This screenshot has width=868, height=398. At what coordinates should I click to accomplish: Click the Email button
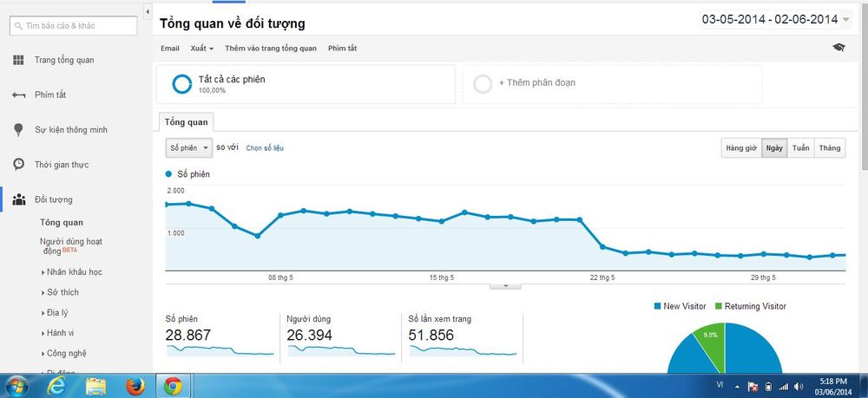(x=170, y=49)
